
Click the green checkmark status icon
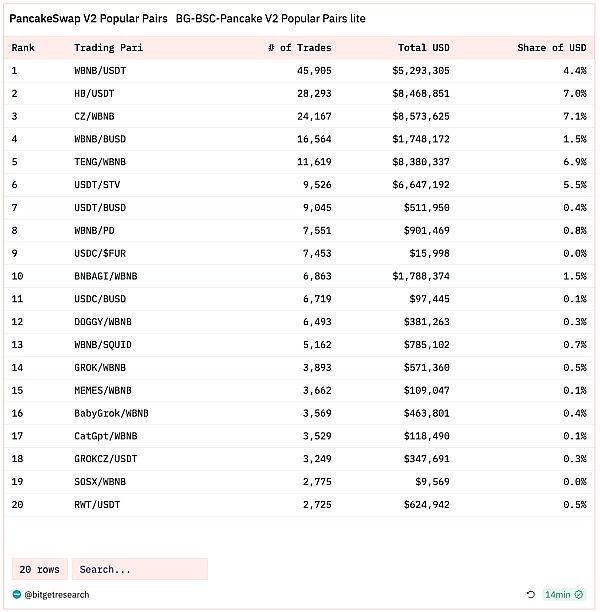(579, 594)
